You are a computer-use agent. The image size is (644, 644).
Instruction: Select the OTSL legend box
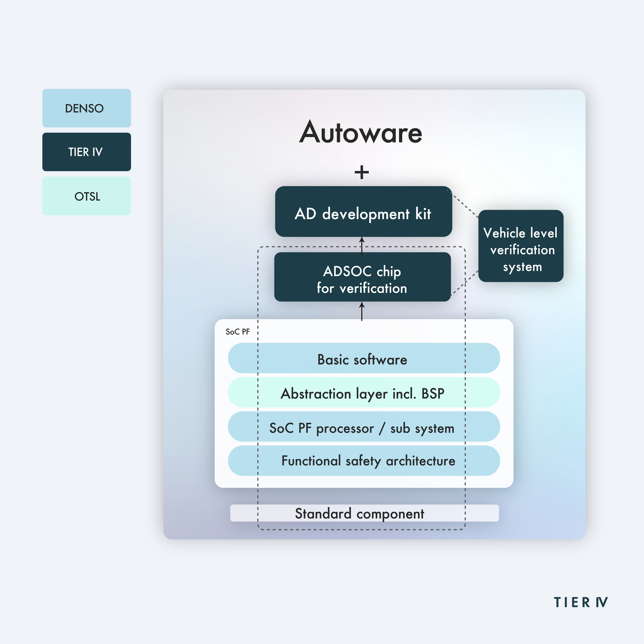point(87,196)
